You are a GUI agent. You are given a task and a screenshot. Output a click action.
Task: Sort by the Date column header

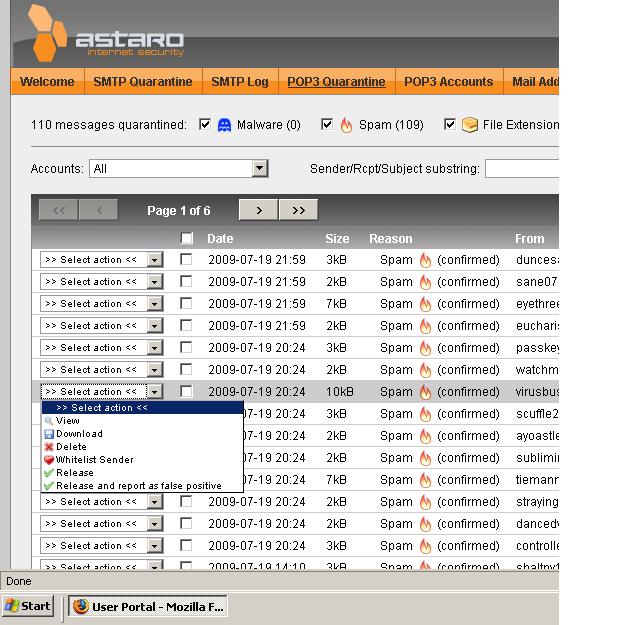(x=220, y=239)
